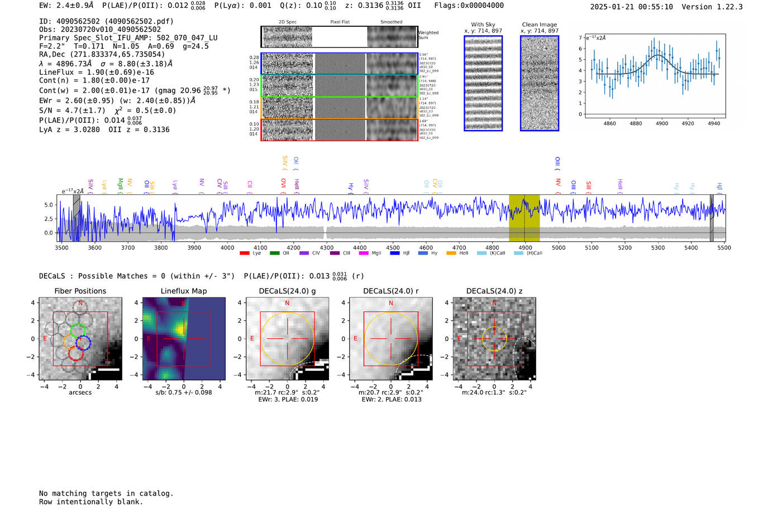Click the Smoothed column header
The height and width of the screenshot is (532, 782).
click(x=392, y=22)
